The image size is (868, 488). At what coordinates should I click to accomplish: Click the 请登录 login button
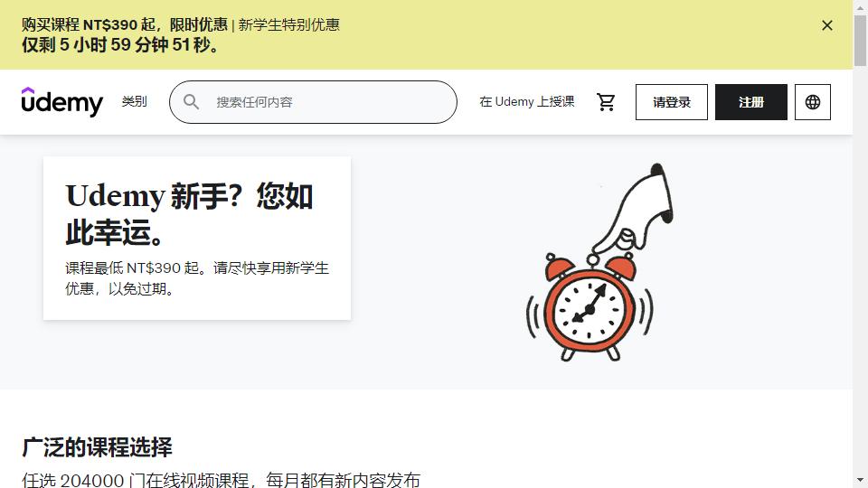[672, 102]
